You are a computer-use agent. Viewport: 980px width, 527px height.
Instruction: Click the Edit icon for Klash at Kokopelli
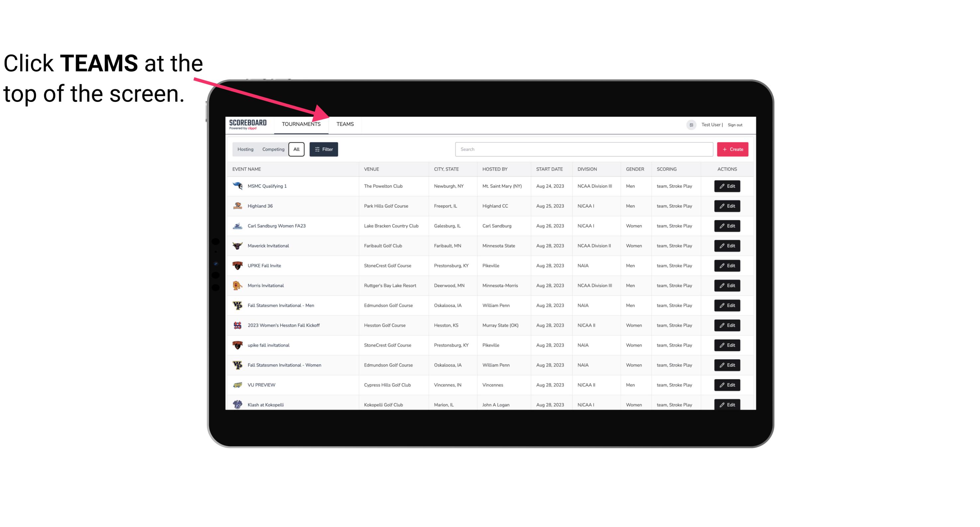tap(728, 404)
